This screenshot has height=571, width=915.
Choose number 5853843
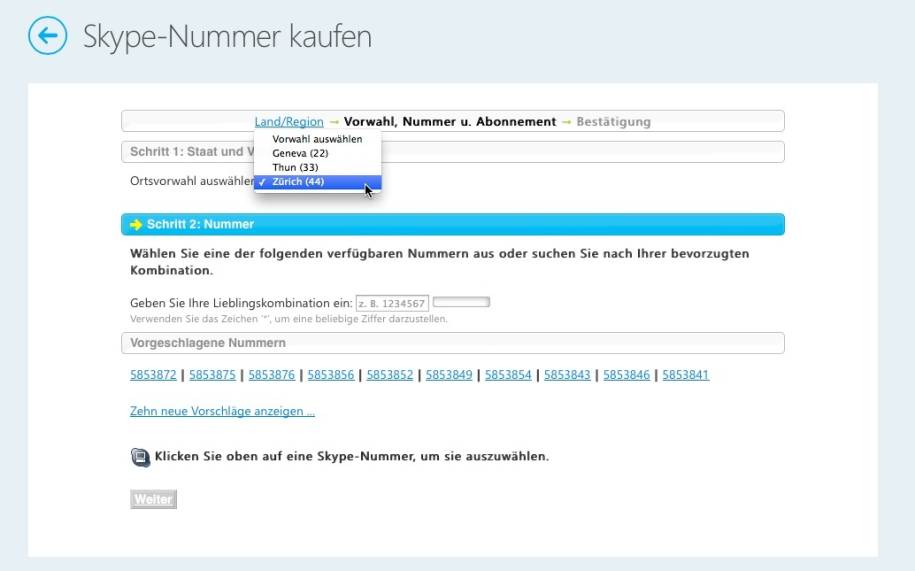[567, 375]
